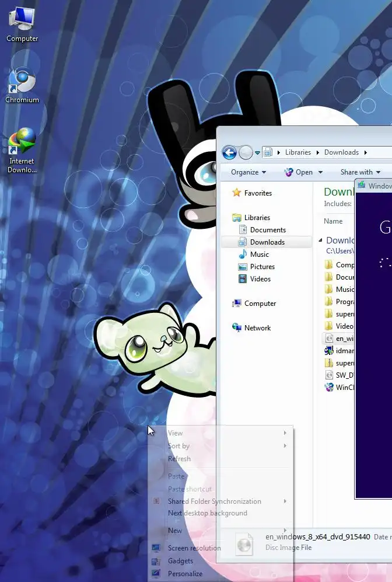Go back with Explorer's Back arrow

click(229, 152)
